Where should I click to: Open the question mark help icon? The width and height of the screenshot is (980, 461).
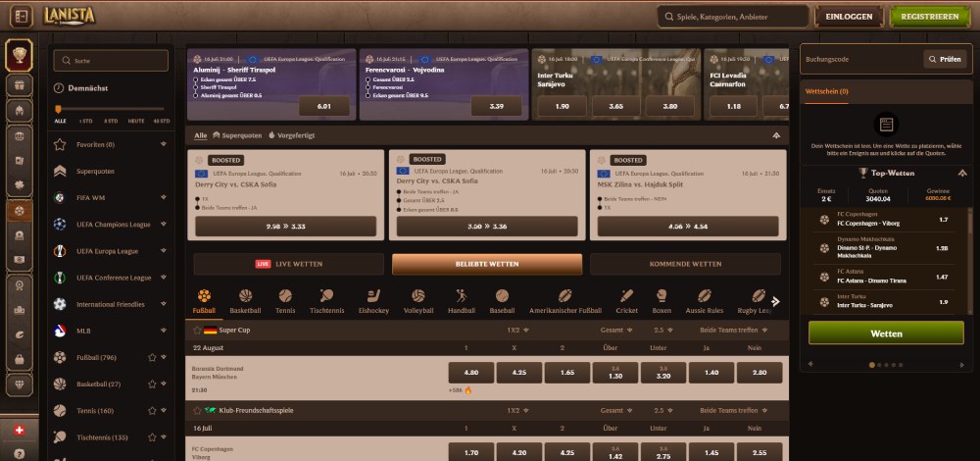pyautogui.click(x=19, y=454)
